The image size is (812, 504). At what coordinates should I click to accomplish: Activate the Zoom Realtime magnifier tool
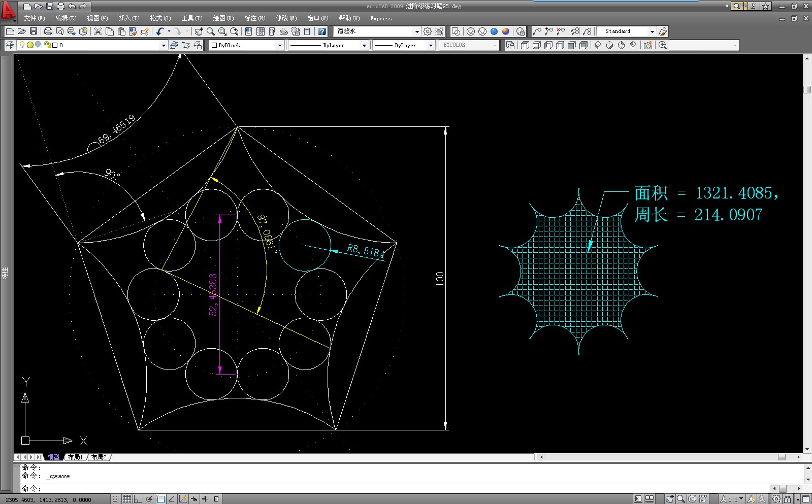point(210,31)
